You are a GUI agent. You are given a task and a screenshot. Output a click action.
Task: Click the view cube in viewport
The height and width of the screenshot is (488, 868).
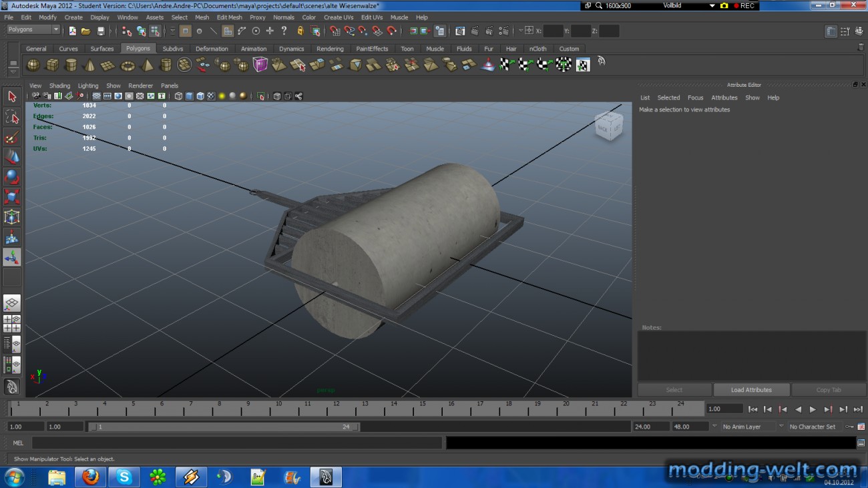coord(608,126)
